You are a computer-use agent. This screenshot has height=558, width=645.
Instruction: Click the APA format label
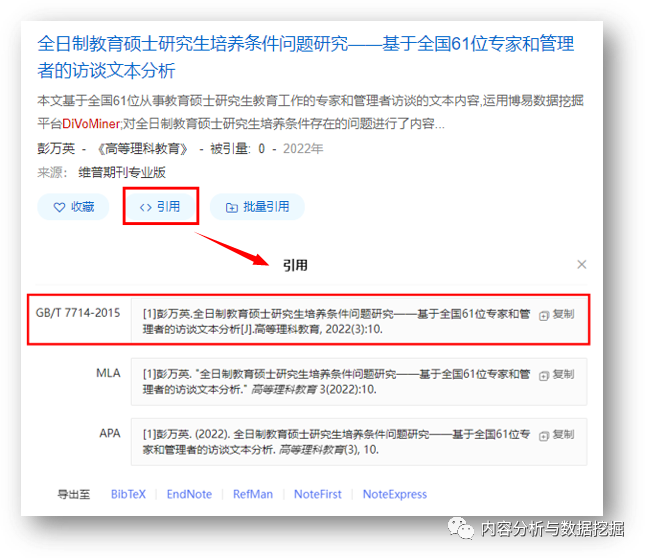coord(109,433)
